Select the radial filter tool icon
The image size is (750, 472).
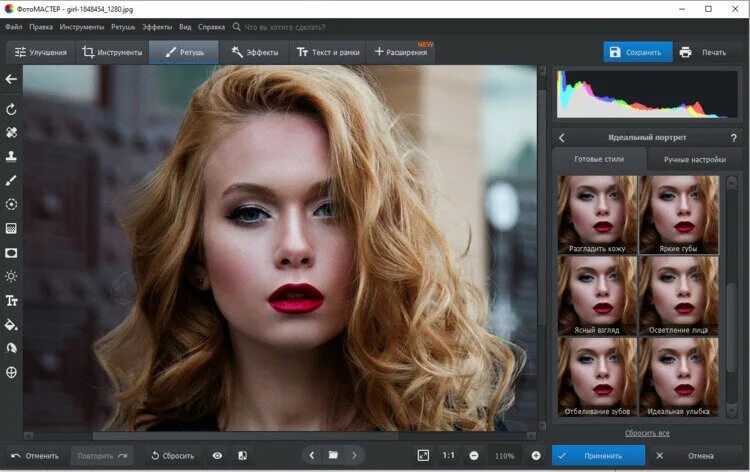pyautogui.click(x=11, y=204)
